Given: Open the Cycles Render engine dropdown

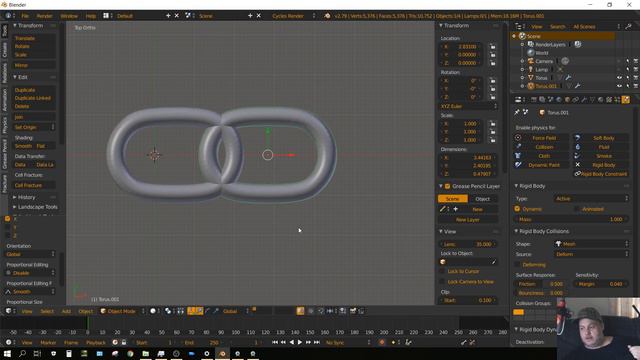Looking at the screenshot, I should pos(293,16).
